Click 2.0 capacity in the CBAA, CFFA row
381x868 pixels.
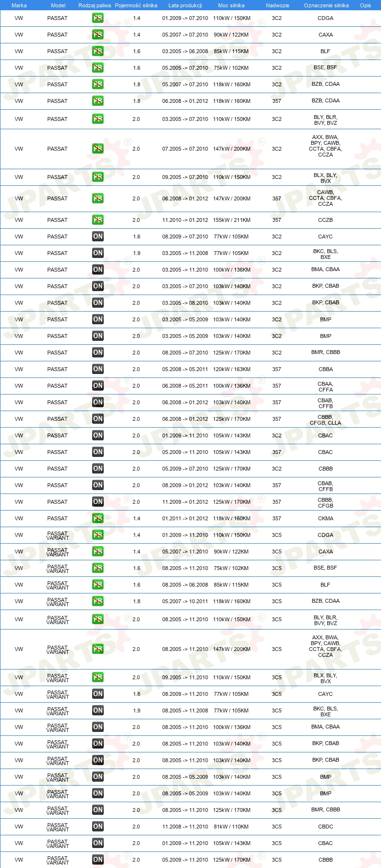pos(136,386)
